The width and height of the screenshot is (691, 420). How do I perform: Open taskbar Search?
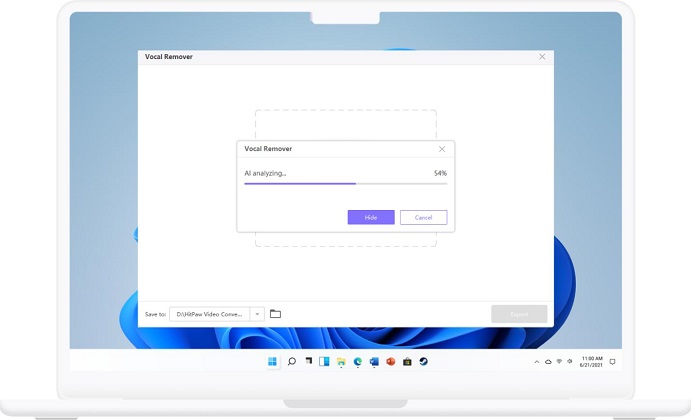point(291,361)
